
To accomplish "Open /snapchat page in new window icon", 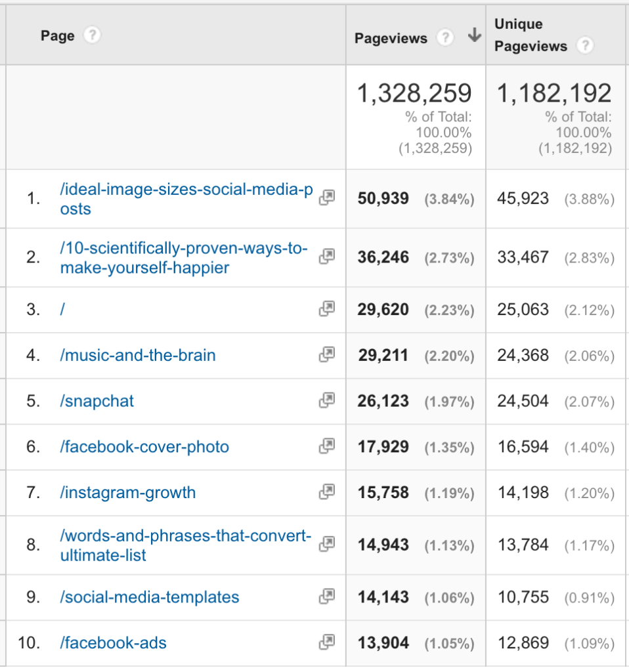I will click(326, 401).
